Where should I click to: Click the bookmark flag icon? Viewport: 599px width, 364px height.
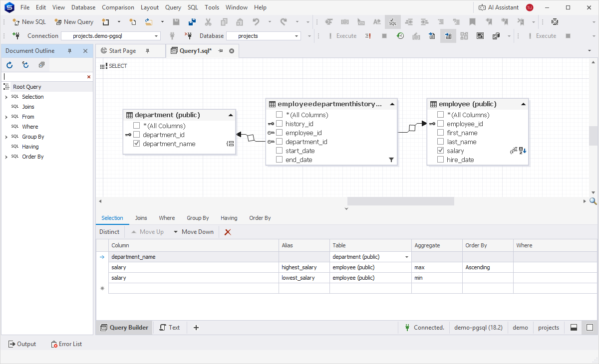click(x=472, y=22)
